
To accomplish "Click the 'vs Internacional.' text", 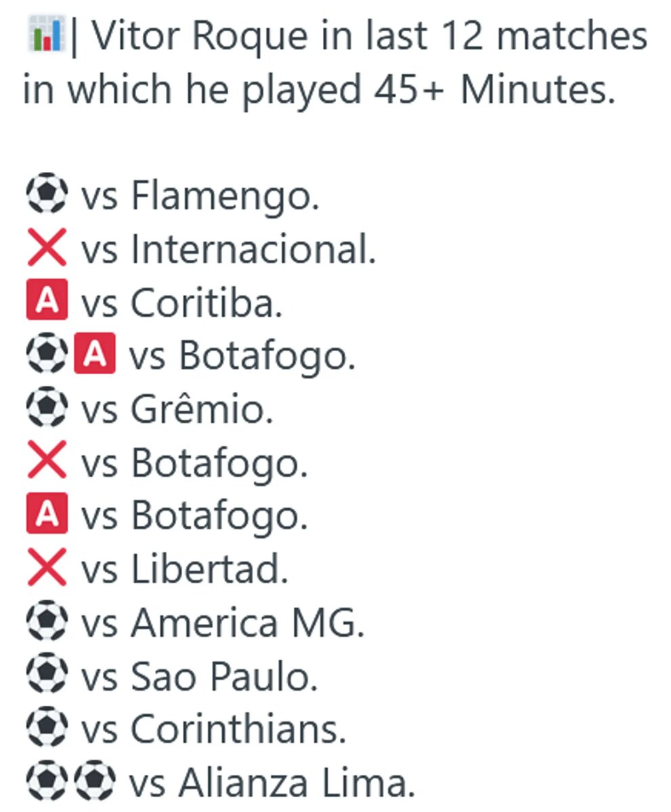I will click(229, 249).
